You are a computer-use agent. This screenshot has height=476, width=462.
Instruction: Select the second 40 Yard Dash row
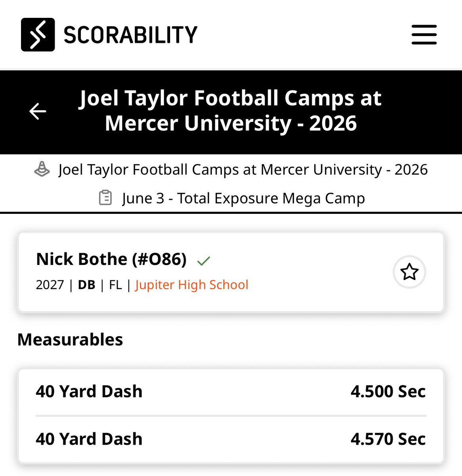[231, 439]
